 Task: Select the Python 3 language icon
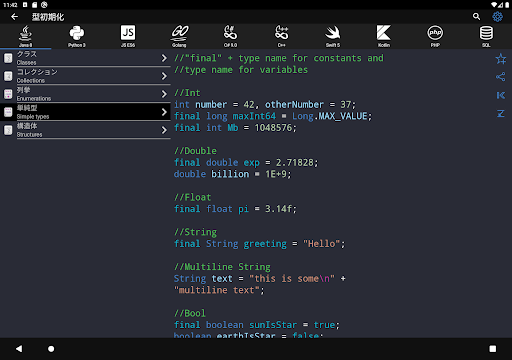coord(77,36)
